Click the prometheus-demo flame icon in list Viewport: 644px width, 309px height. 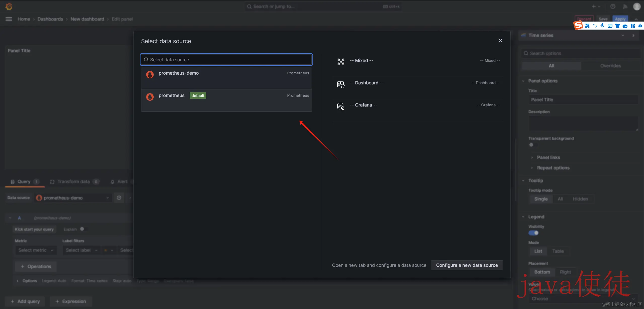(x=150, y=74)
